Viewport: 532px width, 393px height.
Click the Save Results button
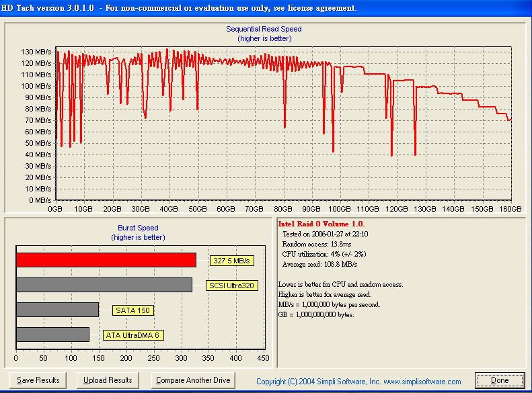click(38, 380)
